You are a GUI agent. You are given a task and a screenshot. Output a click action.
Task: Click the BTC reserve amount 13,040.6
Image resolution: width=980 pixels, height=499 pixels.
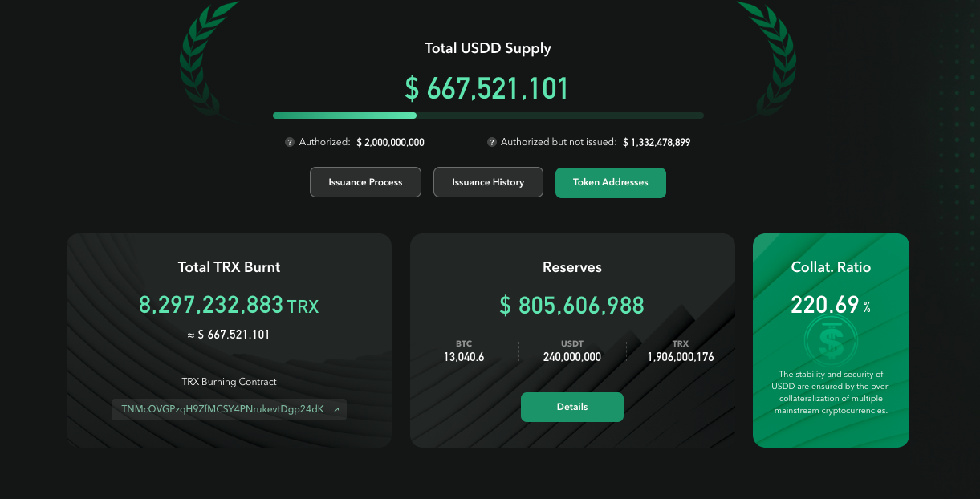464,357
